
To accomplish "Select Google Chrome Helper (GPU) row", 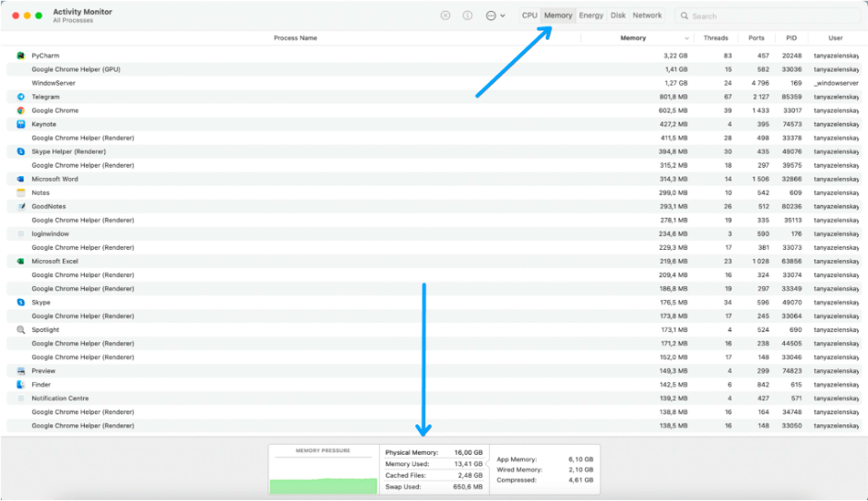I will click(x=434, y=69).
